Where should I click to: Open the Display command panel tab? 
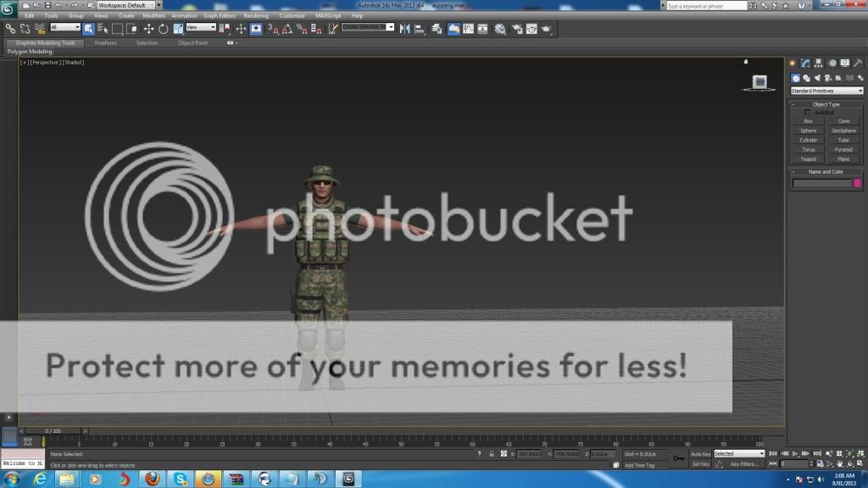pos(845,63)
